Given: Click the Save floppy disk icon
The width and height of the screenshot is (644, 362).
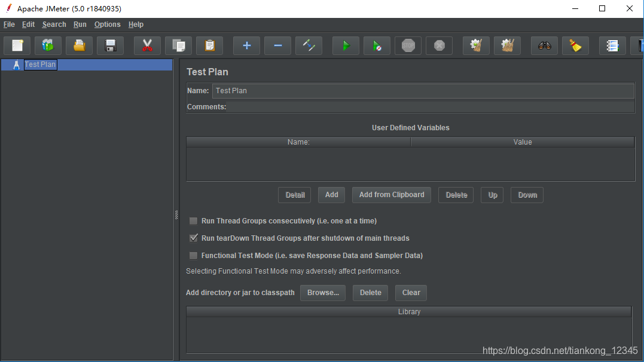Looking at the screenshot, I should [x=111, y=45].
